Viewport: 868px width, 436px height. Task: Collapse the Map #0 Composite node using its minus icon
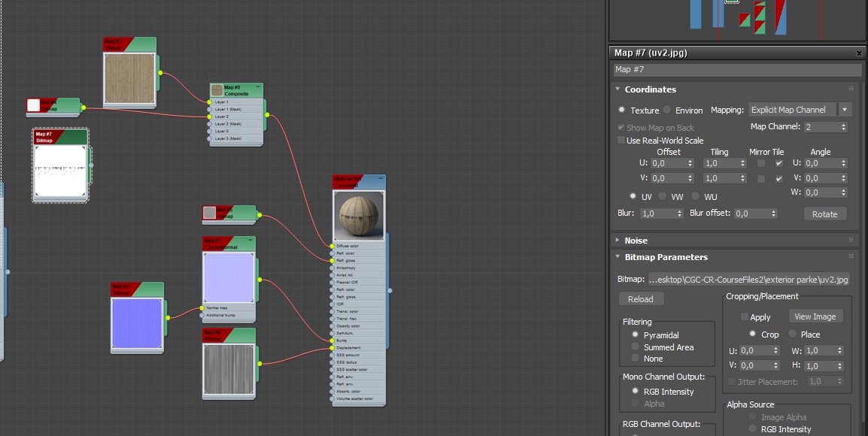tap(258, 86)
